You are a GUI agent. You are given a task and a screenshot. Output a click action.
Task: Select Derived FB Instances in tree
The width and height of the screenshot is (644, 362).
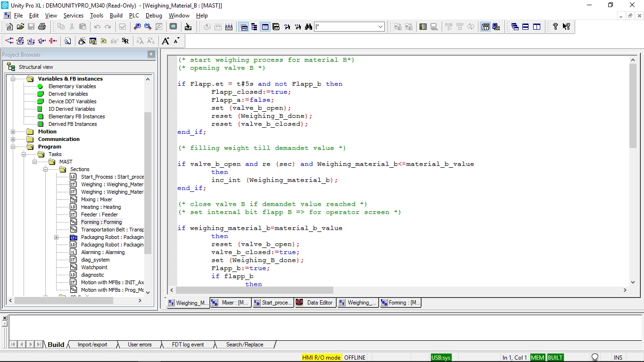73,124
